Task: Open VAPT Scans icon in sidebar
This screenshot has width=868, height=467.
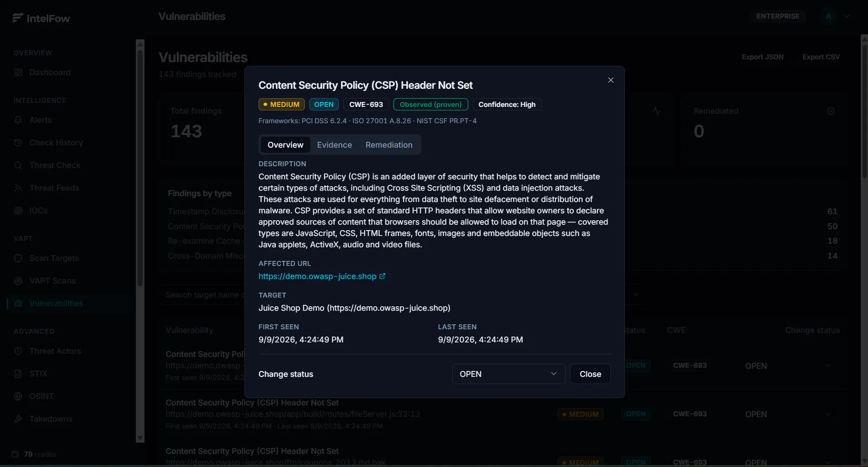Action: tap(18, 281)
